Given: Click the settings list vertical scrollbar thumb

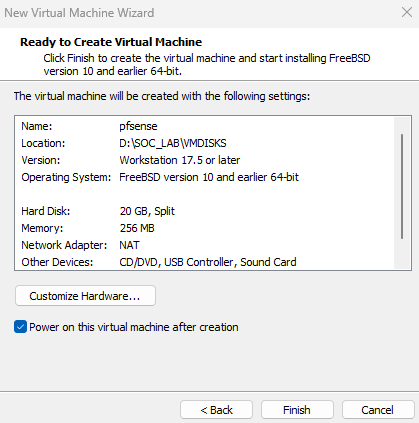Looking at the screenshot, I should pyautogui.click(x=402, y=186).
